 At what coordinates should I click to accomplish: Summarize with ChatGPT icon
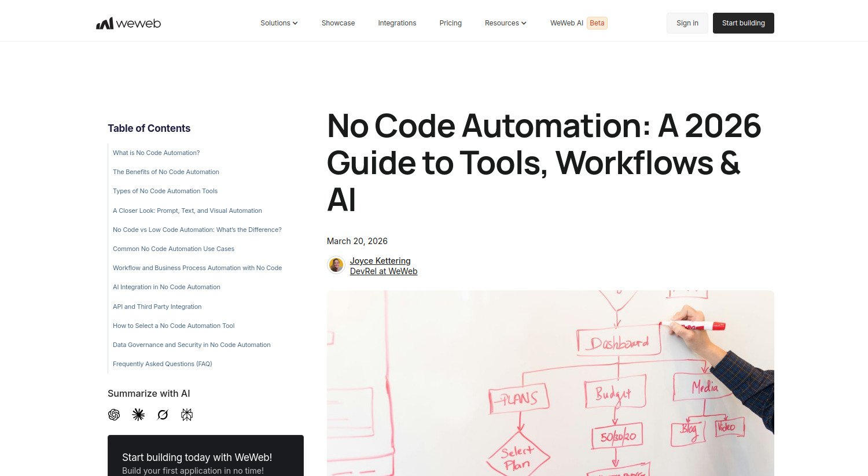coord(114,415)
